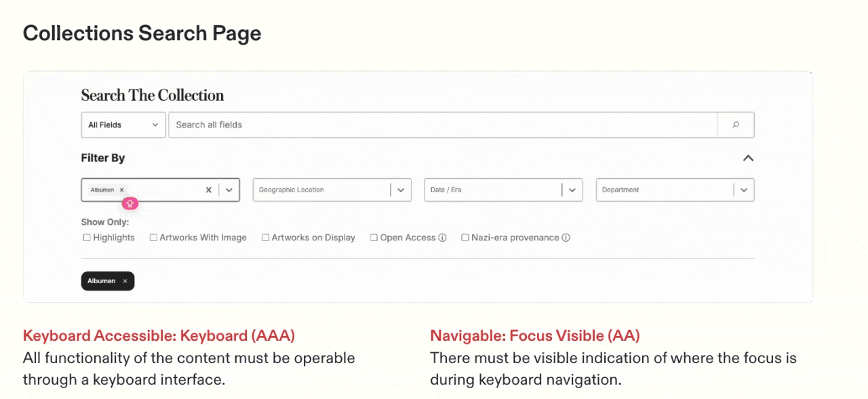The height and width of the screenshot is (399, 868).
Task: Tick the Open Access checkbox
Action: pyautogui.click(x=374, y=238)
